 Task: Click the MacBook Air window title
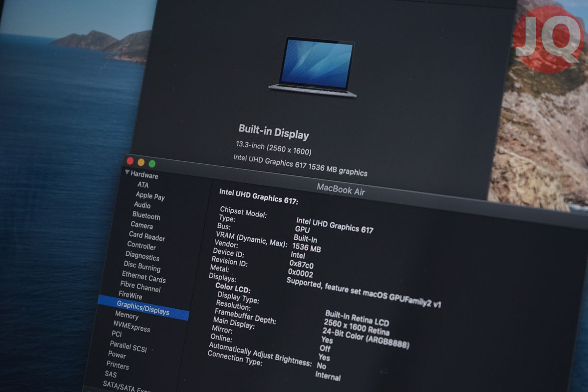(x=341, y=189)
